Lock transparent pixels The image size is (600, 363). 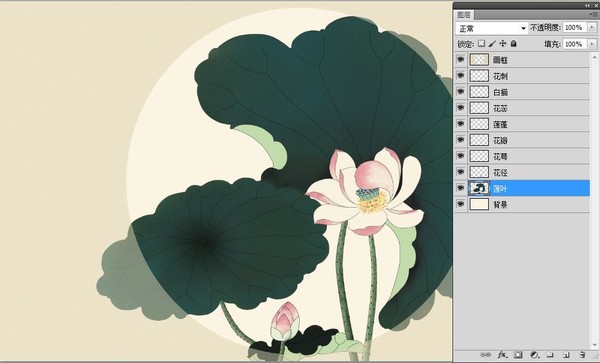pyautogui.click(x=481, y=44)
